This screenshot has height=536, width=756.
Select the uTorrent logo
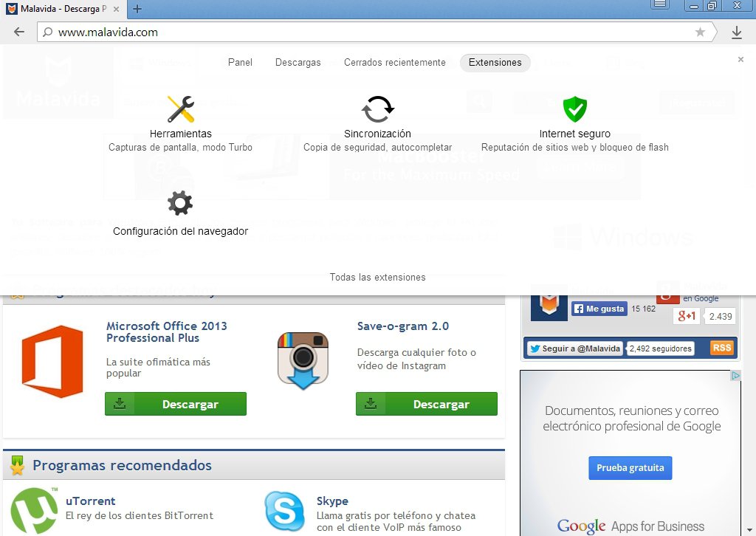click(x=33, y=510)
